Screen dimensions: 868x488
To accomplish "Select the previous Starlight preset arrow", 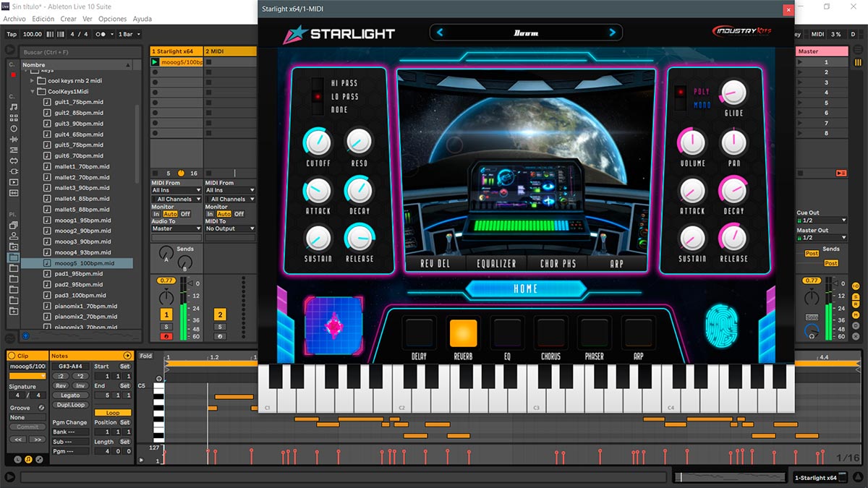I will point(439,33).
